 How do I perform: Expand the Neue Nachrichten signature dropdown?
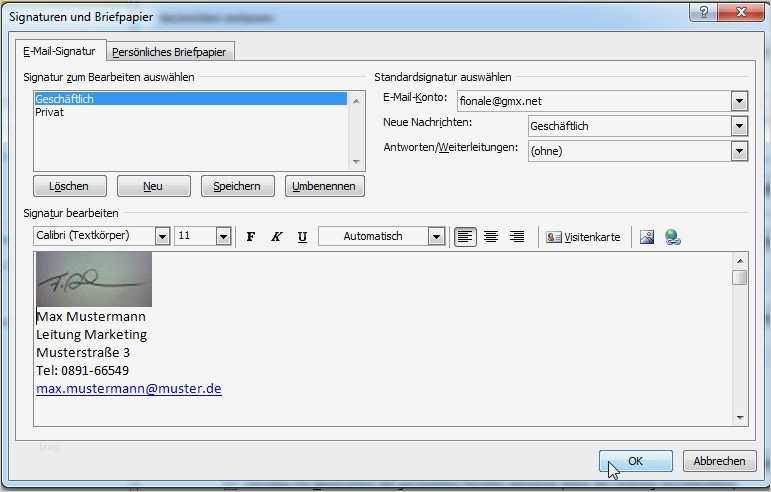(x=739, y=126)
